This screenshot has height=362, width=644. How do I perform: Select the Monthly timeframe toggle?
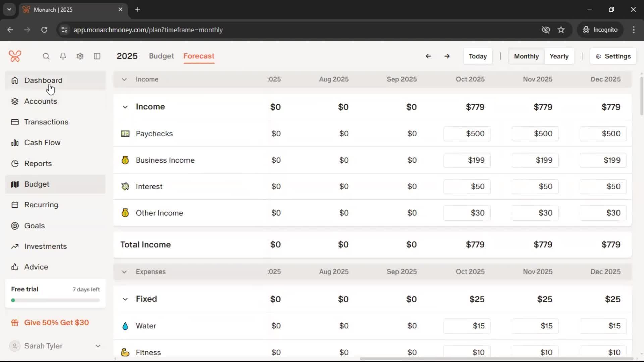[x=526, y=56]
